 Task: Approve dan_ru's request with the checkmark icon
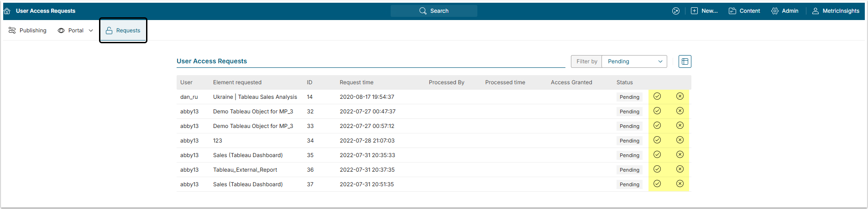tap(657, 96)
